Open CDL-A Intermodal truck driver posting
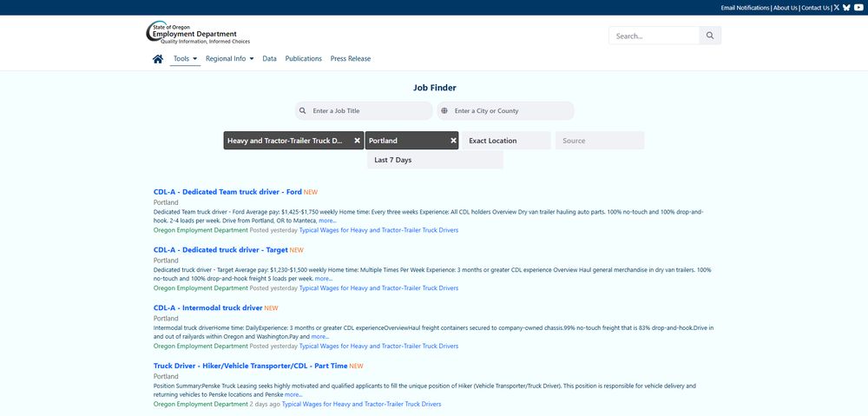This screenshot has height=416, width=868. [208, 308]
